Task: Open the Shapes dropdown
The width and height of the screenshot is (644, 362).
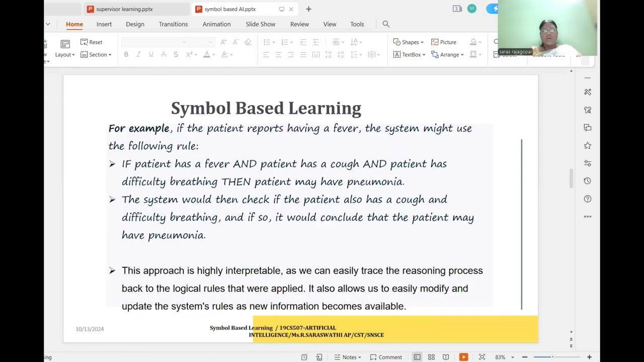Action: [409, 42]
